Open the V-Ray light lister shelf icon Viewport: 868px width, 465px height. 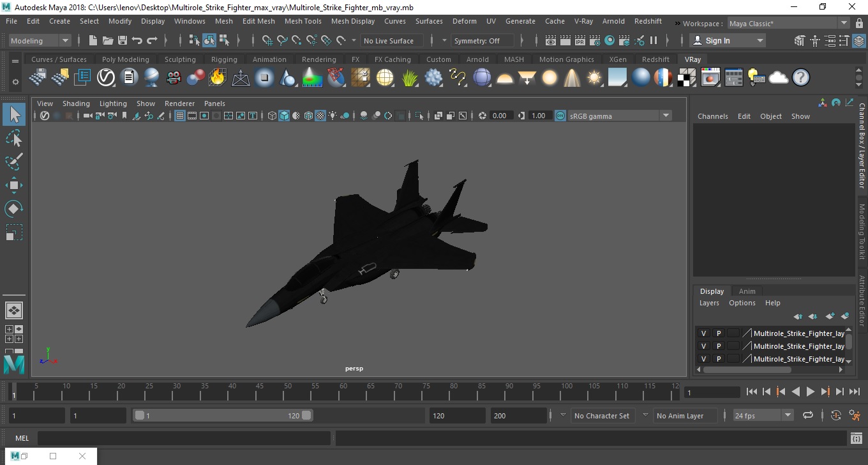757,78
